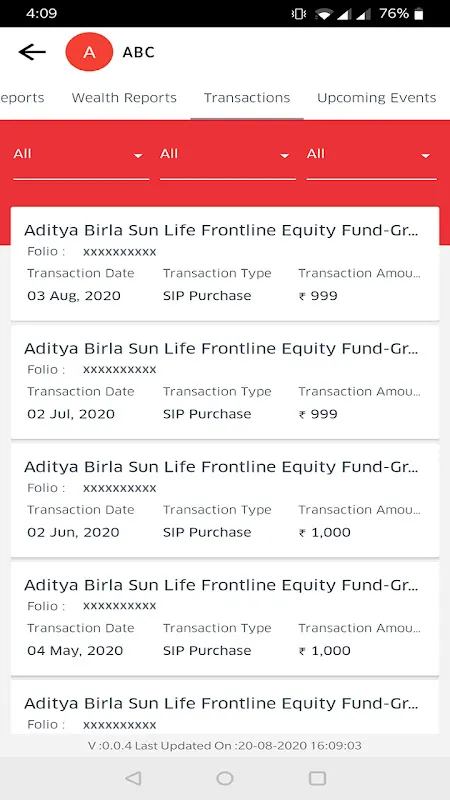
Task: Tap the partially visible Reports tab
Action: point(22,98)
